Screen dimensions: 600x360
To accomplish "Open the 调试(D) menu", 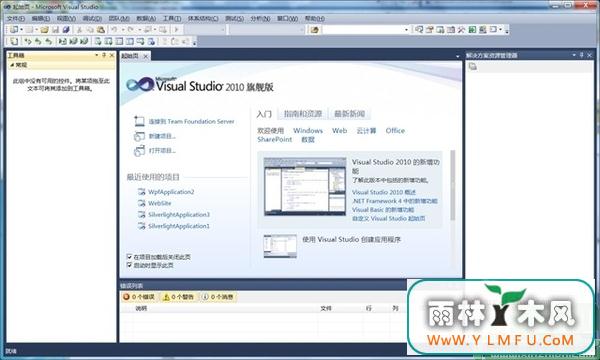I will point(92,18).
